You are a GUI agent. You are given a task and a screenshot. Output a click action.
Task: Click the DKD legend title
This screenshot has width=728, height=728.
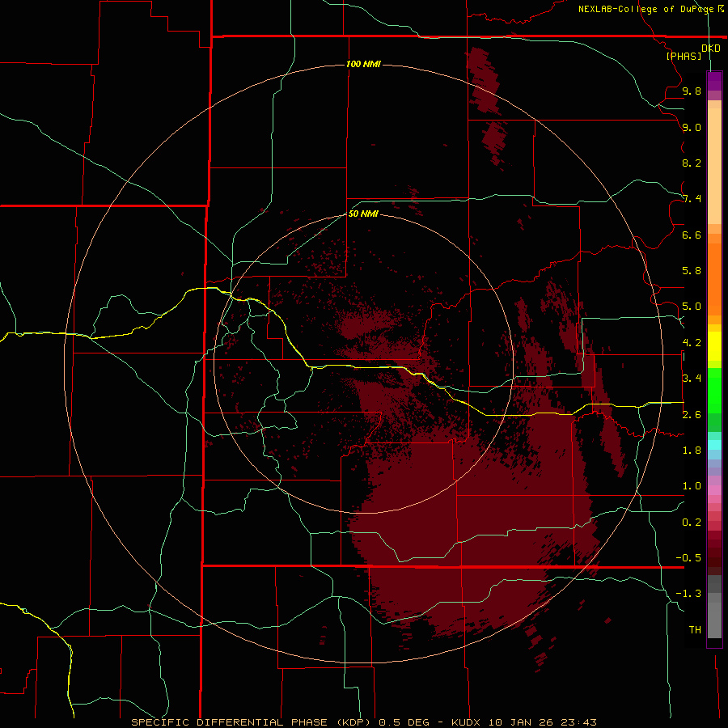click(x=711, y=49)
